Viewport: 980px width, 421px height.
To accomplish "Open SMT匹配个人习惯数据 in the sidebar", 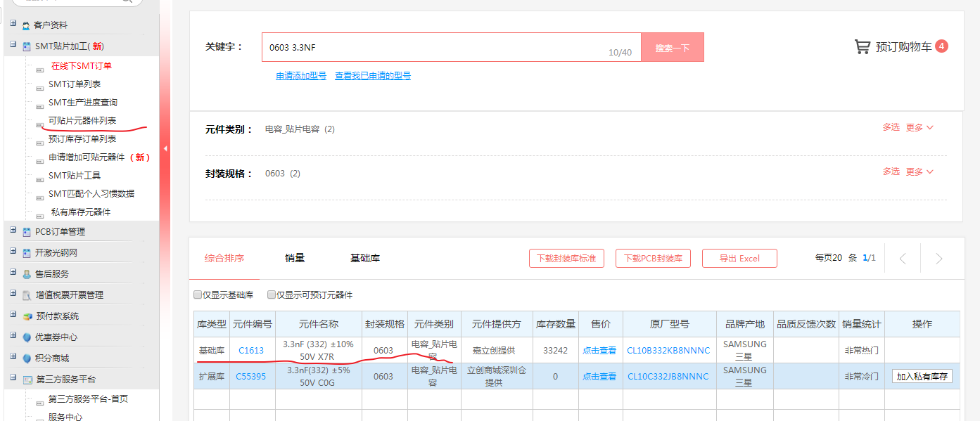I will pos(91,194).
